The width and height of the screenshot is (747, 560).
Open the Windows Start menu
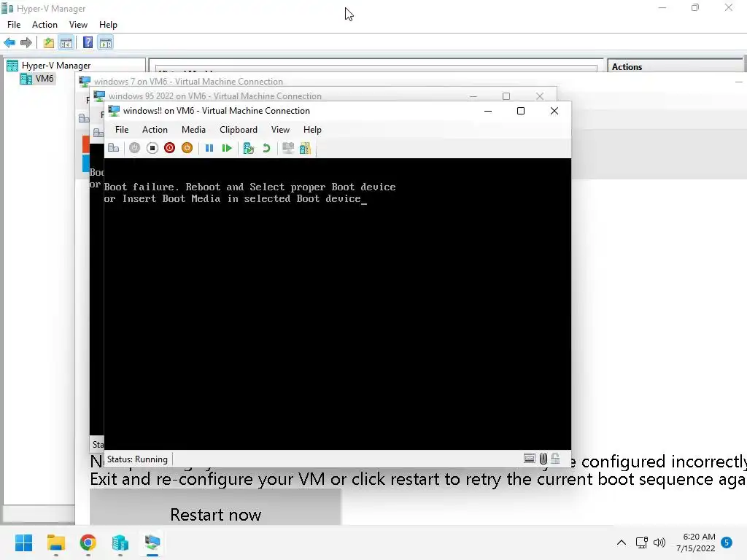click(x=23, y=542)
